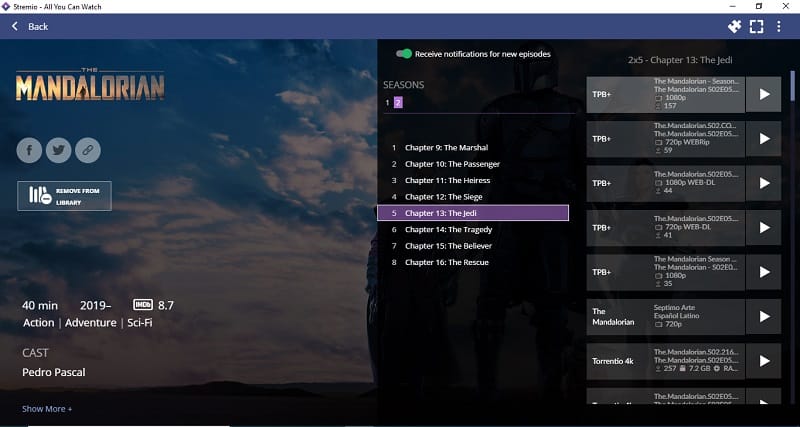Click the Stremio app icon in title bar
This screenshot has width=800, height=427.
[6, 6]
